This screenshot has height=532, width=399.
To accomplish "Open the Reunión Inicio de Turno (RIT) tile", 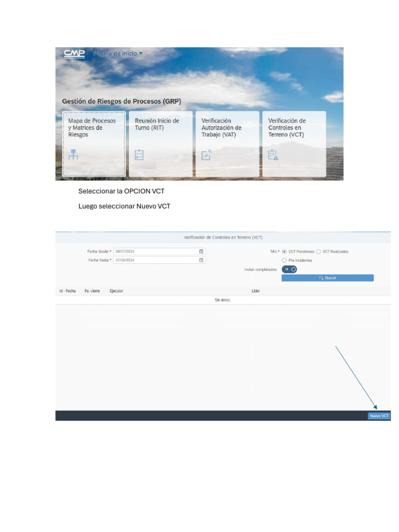I will [161, 143].
